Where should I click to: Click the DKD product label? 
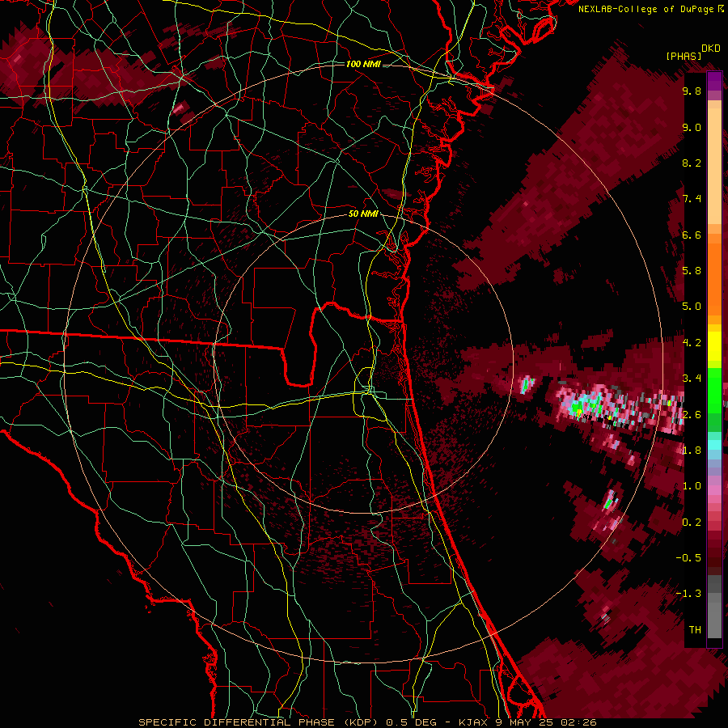(711, 49)
